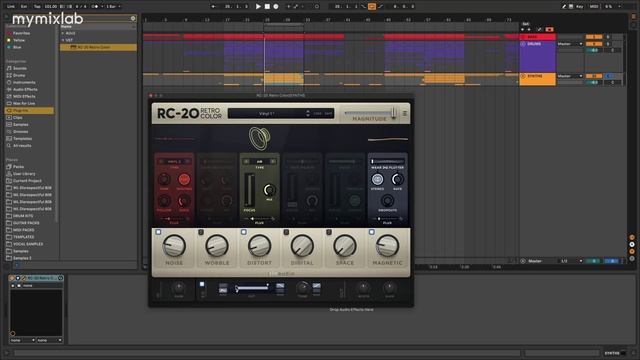Stop playback with the transport Stop button
The image size is (640, 360).
[267, 7]
